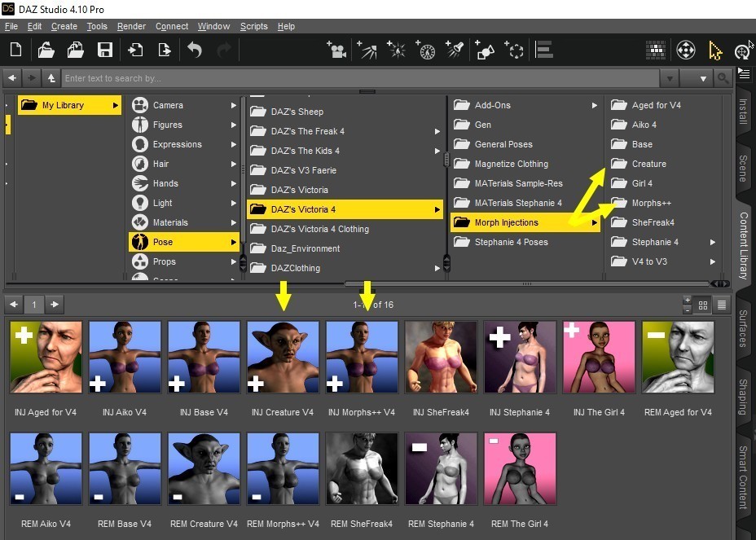Expand the Camera category arrow

pos(233,105)
